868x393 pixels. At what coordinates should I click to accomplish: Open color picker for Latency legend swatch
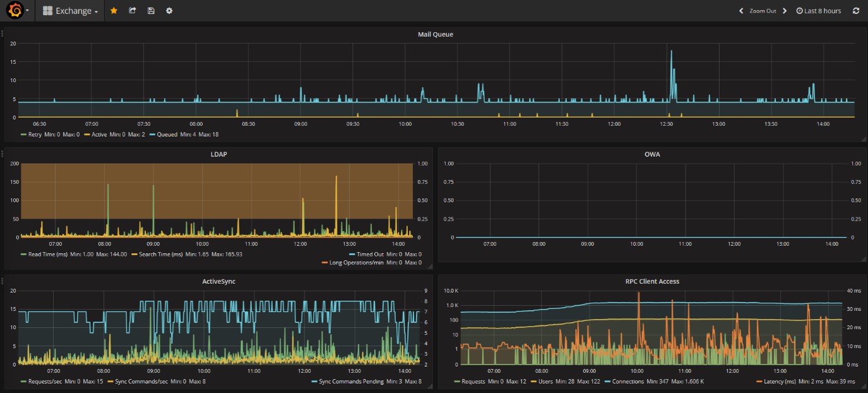pyautogui.click(x=759, y=382)
